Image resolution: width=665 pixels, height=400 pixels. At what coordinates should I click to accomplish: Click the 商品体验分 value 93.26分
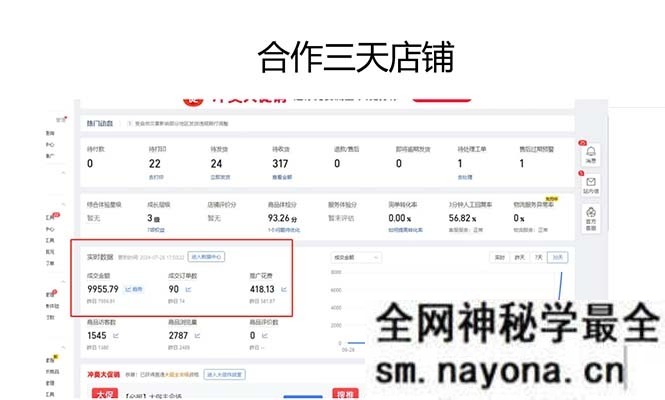coord(282,218)
